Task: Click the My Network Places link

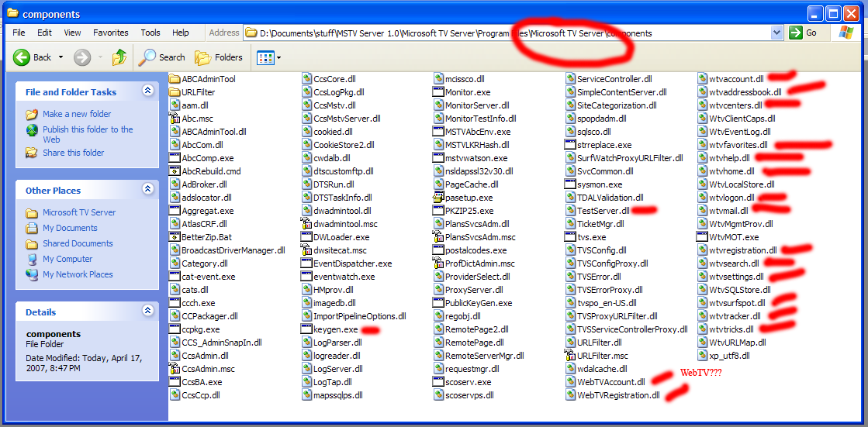Action: tap(78, 274)
